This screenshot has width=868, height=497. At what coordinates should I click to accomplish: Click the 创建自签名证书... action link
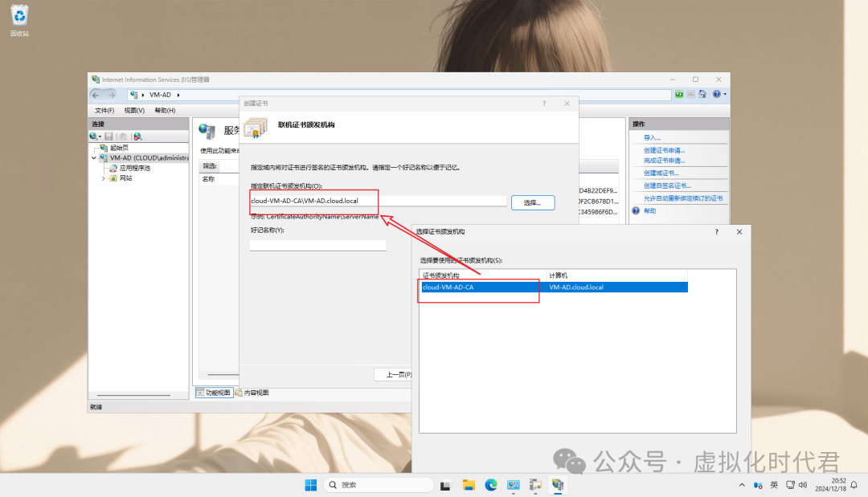tap(667, 185)
